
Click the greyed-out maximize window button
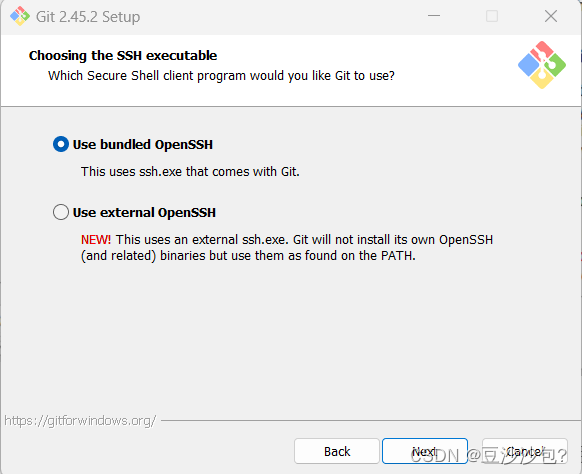492,16
